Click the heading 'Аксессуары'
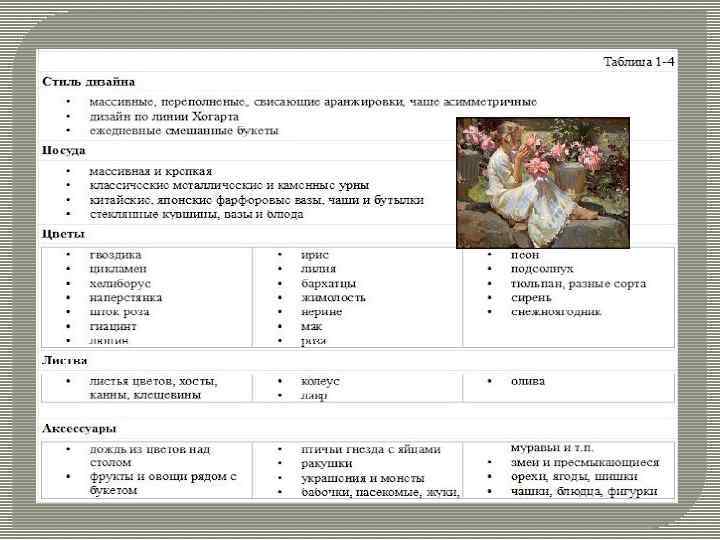Screen dimensions: 720x540 [79, 428]
